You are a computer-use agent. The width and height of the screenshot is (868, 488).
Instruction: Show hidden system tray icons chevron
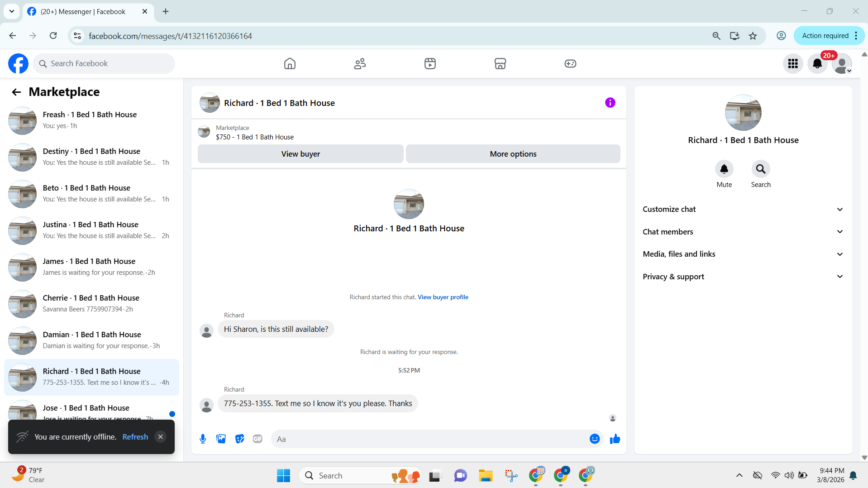pyautogui.click(x=739, y=475)
